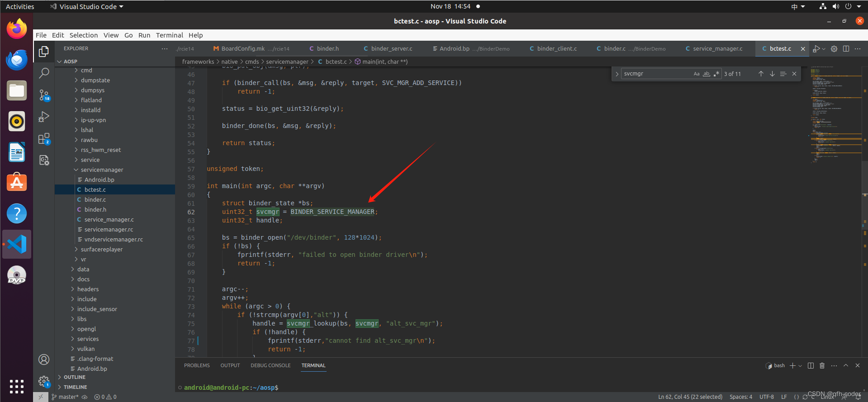
Task: Close the find widget
Action: coord(794,74)
